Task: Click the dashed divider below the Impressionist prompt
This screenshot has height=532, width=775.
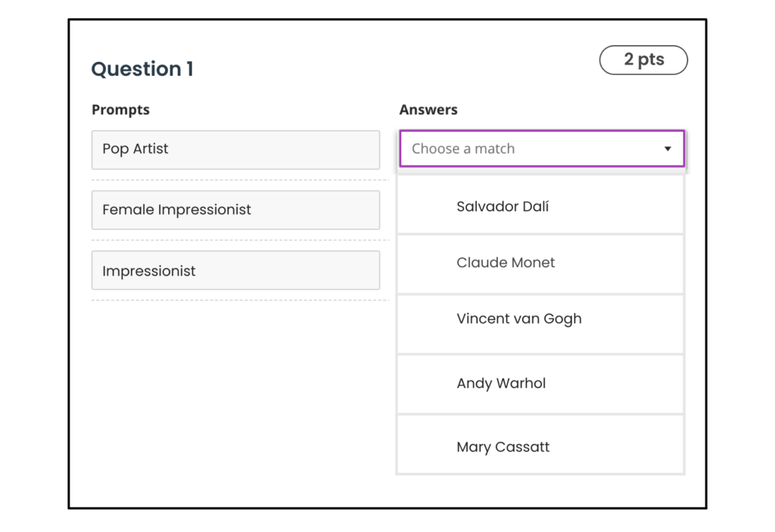Action: click(239, 300)
